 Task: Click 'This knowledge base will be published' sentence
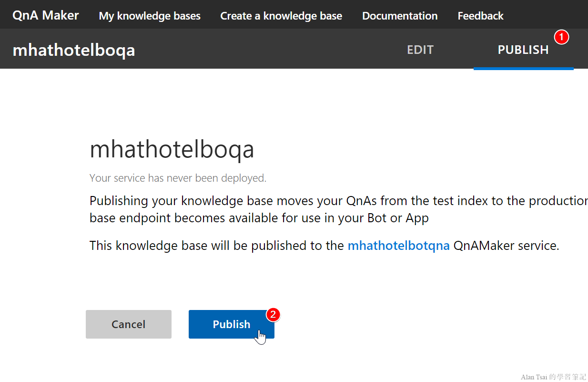324,246
